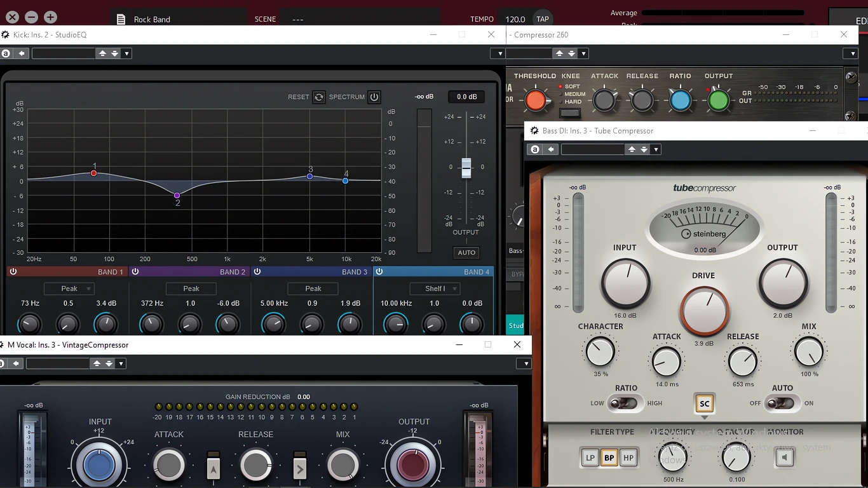The image size is (868, 488).
Task: Click StudioEQ preset name field
Action: [x=64, y=53]
